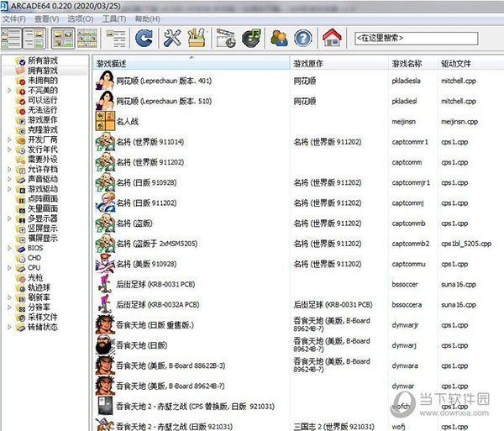Select 拥有游戏 folder in tree
The height and width of the screenshot is (431, 504).
click(43, 71)
